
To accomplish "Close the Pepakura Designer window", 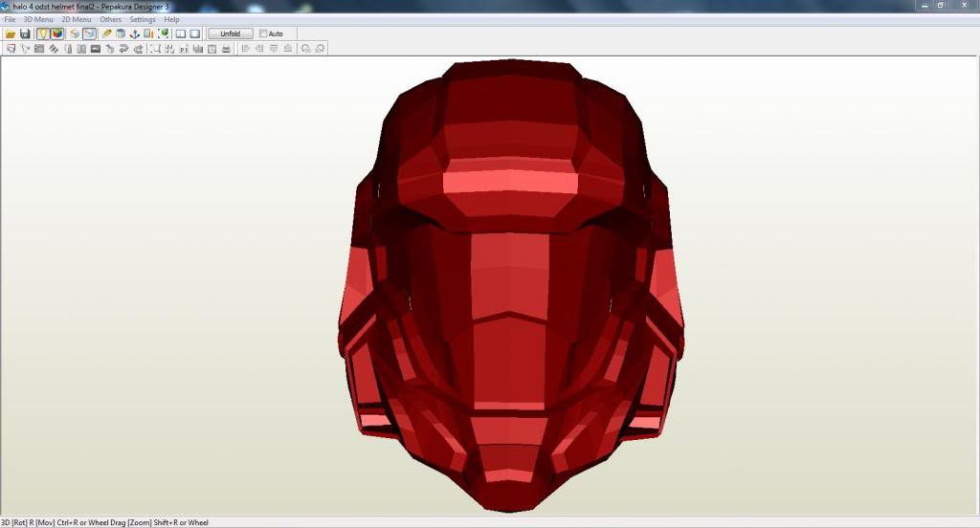I will 964,6.
